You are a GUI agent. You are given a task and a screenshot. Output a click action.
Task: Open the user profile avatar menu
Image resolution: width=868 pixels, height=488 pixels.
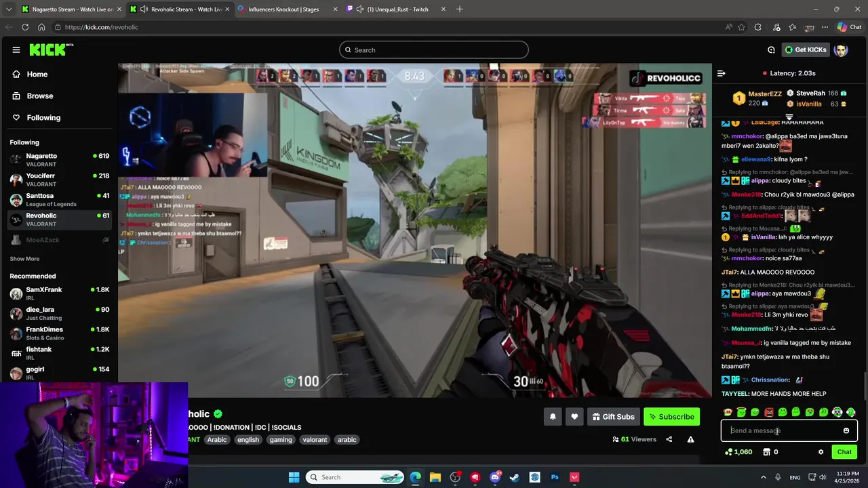click(x=841, y=50)
